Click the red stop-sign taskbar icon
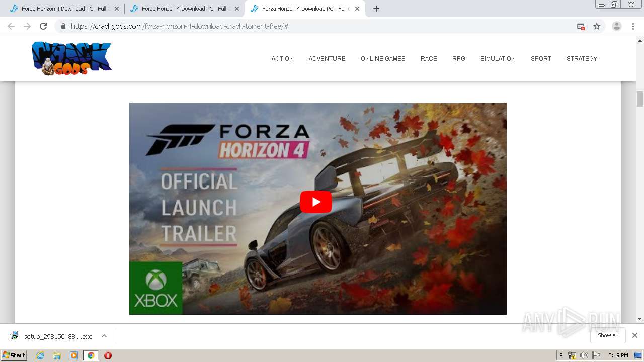Image resolution: width=644 pixels, height=362 pixels. click(108, 355)
